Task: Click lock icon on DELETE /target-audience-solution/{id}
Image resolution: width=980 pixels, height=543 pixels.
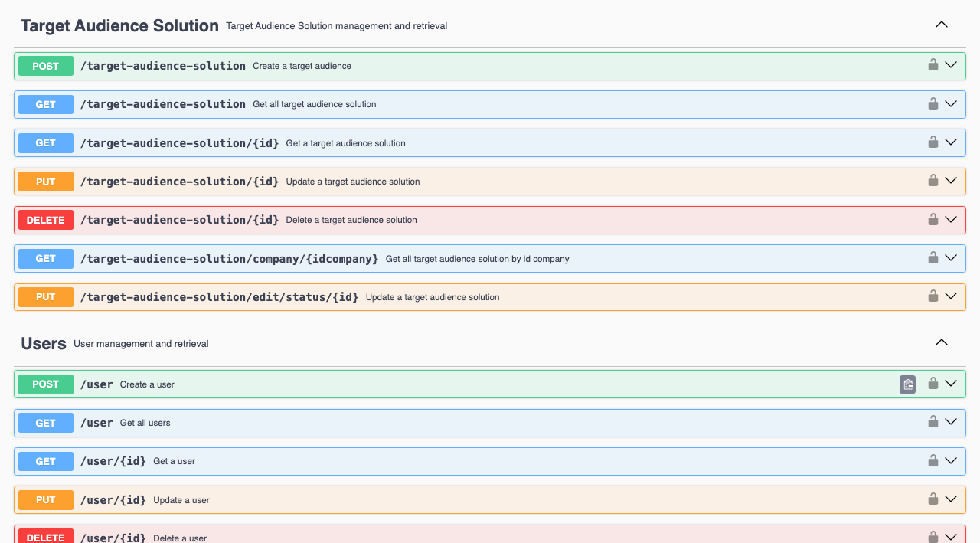Action: click(933, 220)
